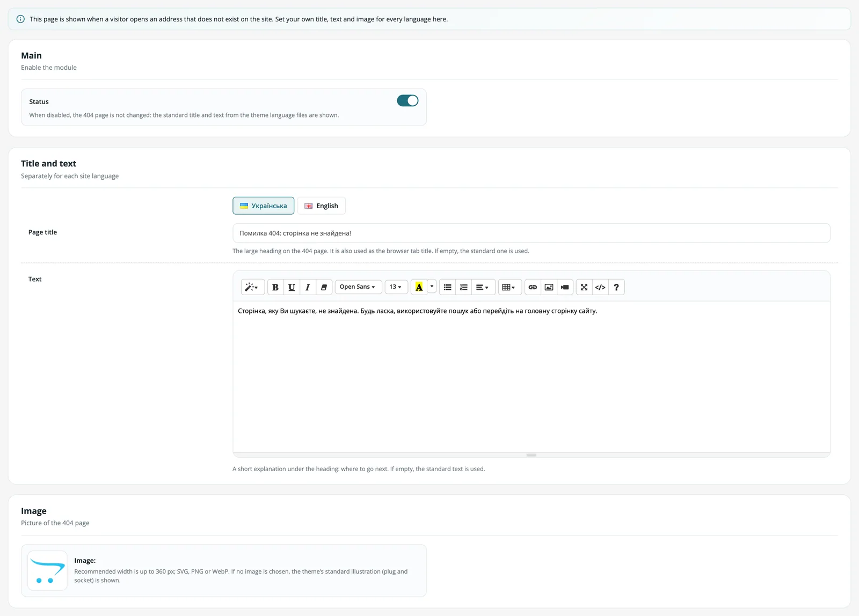Insert an ordered numbered list
859x616 pixels.
(463, 287)
